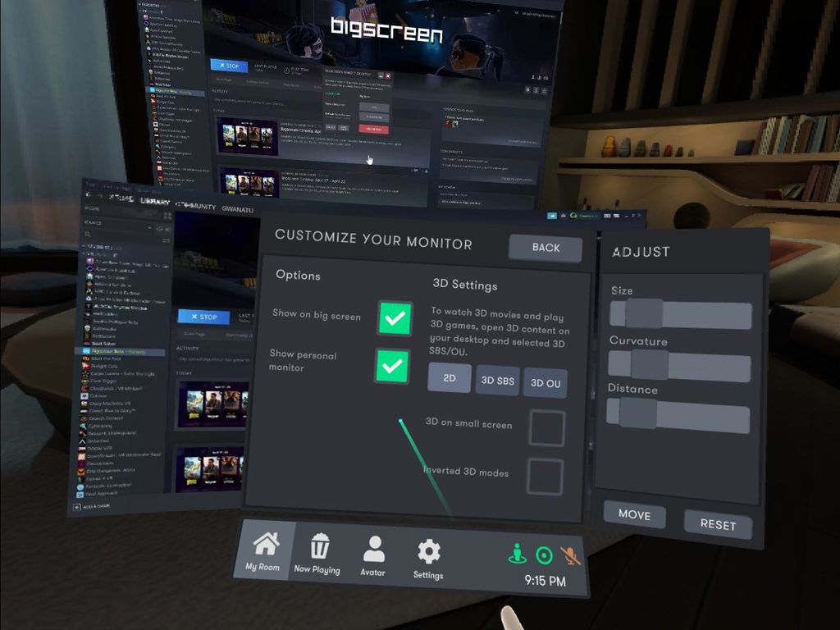The height and width of the screenshot is (630, 840).
Task: Open Bigscreen Settings via the gear icon
Action: (427, 556)
